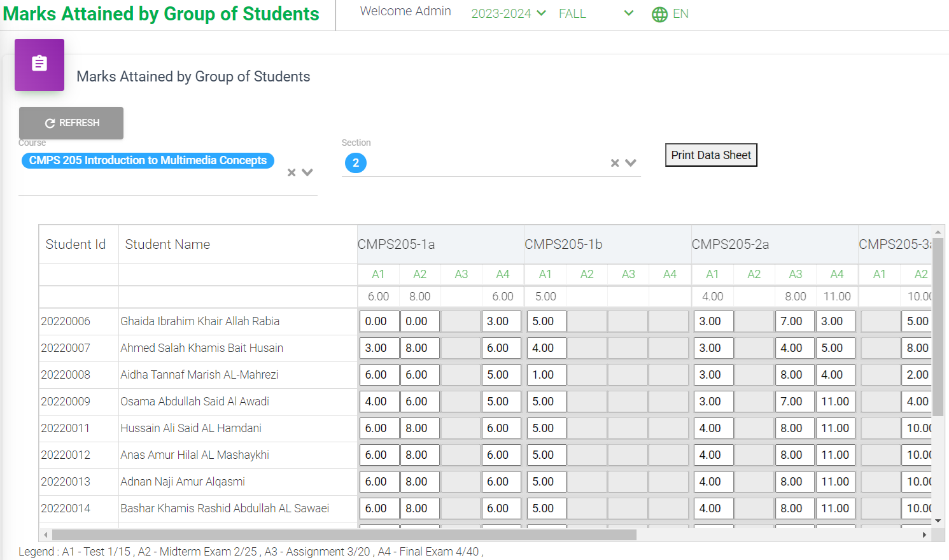949x560 pixels.
Task: Expand the Section dropdown chevron
Action: [631, 163]
